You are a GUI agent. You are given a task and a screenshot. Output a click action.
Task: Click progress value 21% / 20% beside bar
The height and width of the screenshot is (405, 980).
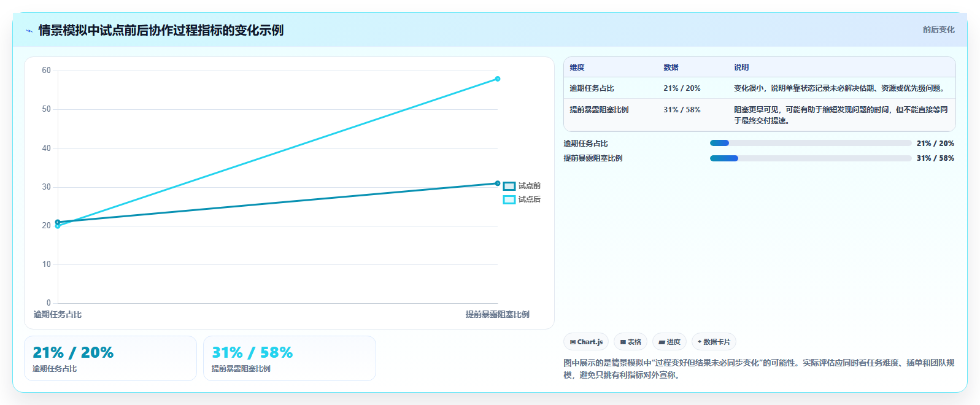click(935, 144)
